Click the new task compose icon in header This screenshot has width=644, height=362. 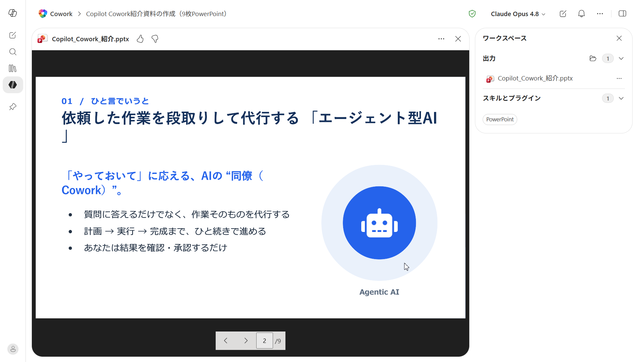[563, 14]
